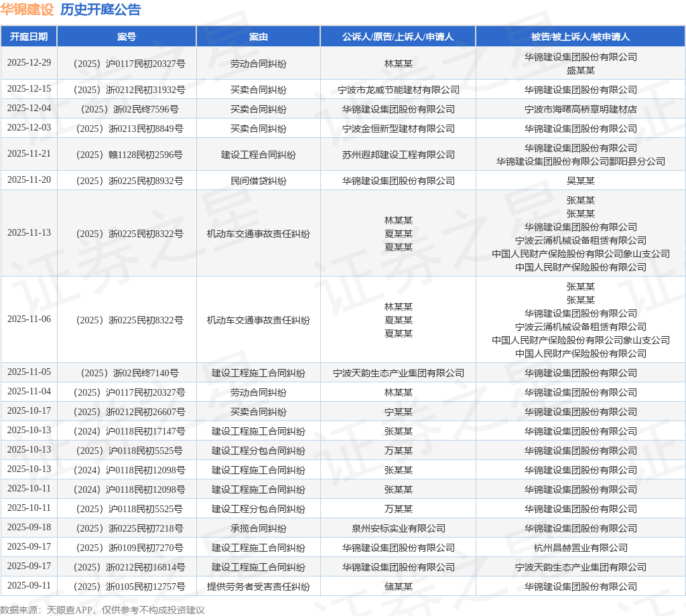Click the 案由 column header

click(x=259, y=37)
